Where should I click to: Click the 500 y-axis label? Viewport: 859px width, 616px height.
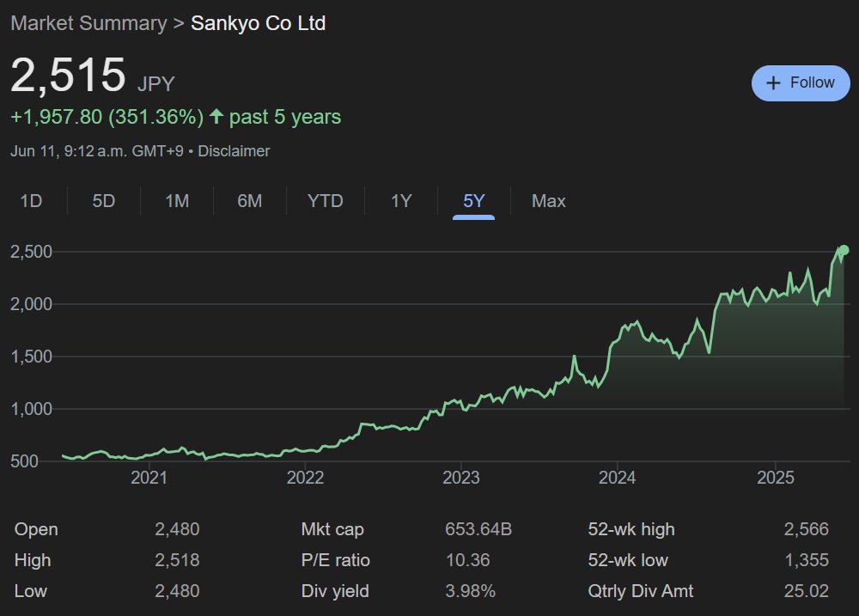pos(25,461)
